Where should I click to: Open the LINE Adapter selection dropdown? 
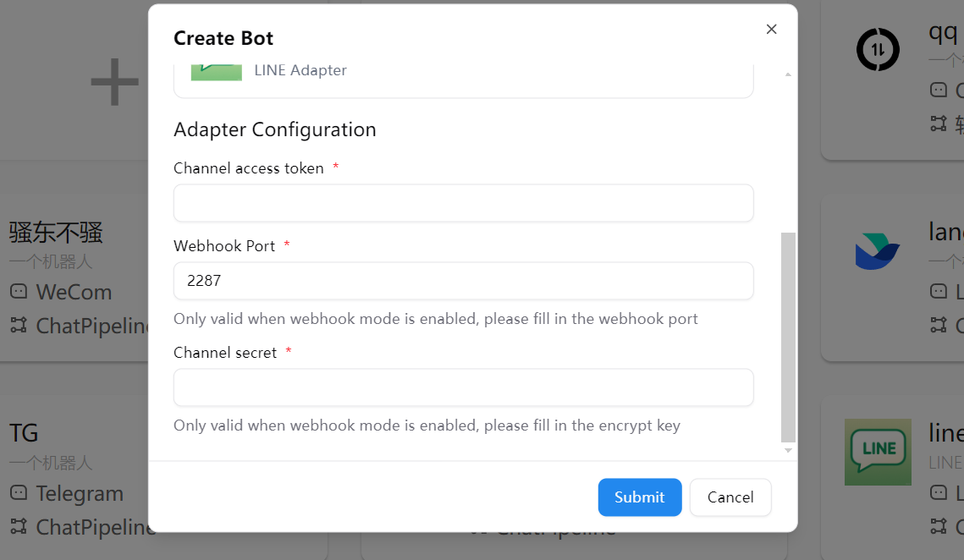point(463,76)
